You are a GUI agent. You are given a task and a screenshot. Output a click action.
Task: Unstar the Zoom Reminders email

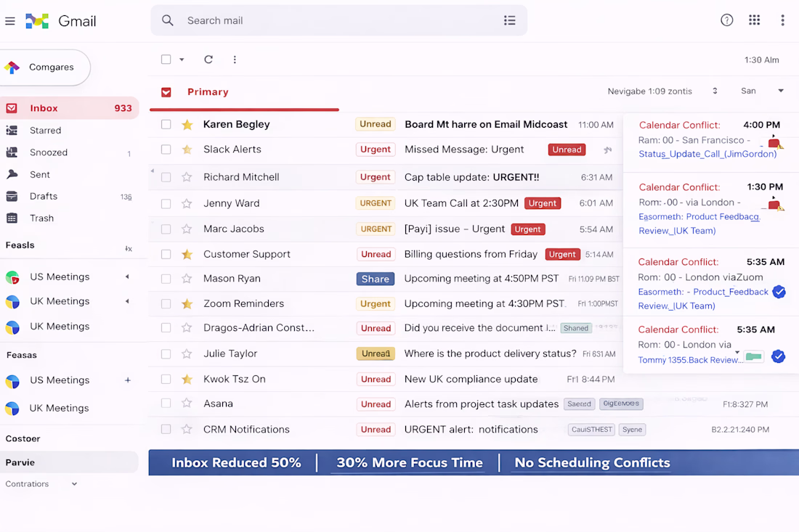point(187,304)
